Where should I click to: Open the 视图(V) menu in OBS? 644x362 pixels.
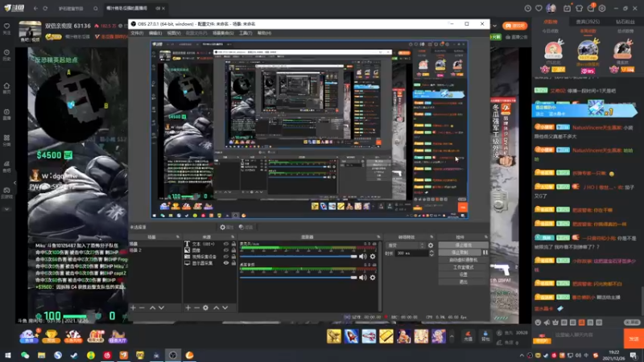(x=173, y=33)
